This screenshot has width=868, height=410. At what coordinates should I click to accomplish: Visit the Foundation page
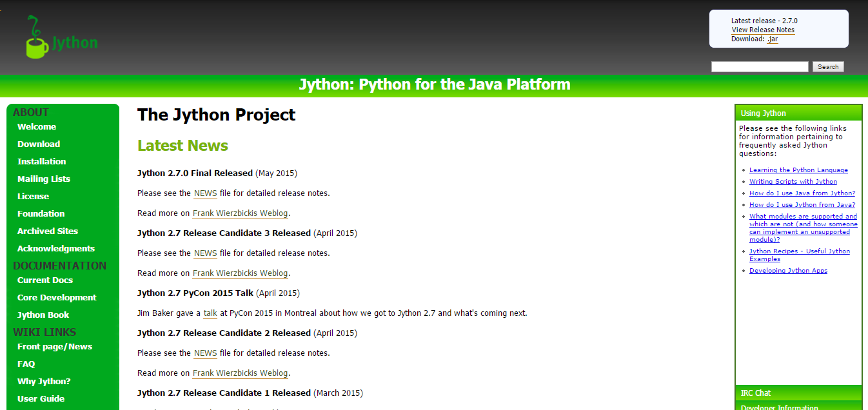41,213
